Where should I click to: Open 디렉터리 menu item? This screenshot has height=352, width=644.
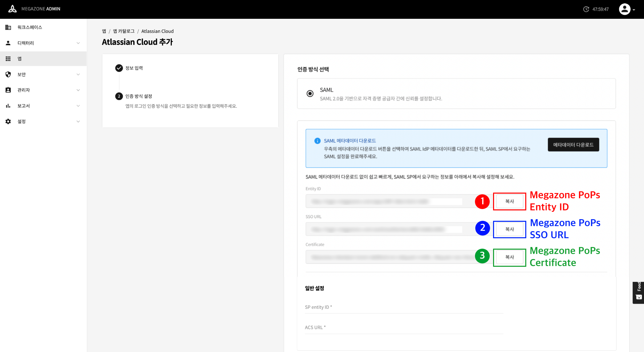43,43
